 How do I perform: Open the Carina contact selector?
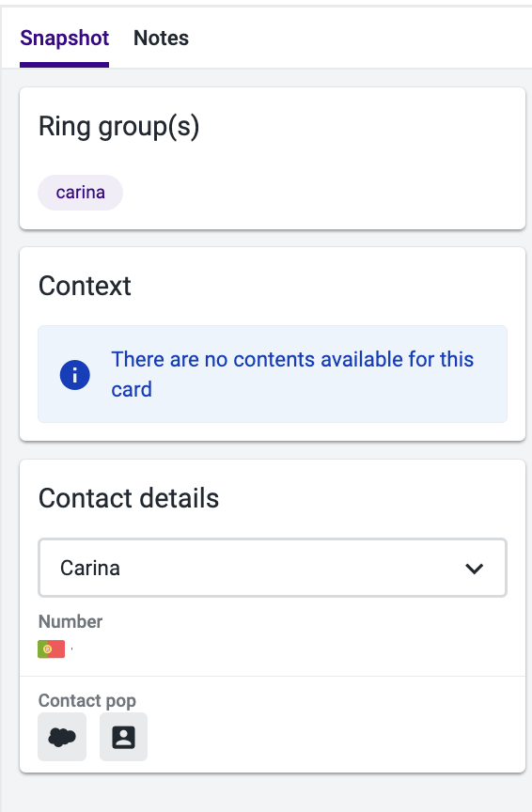pos(273,568)
